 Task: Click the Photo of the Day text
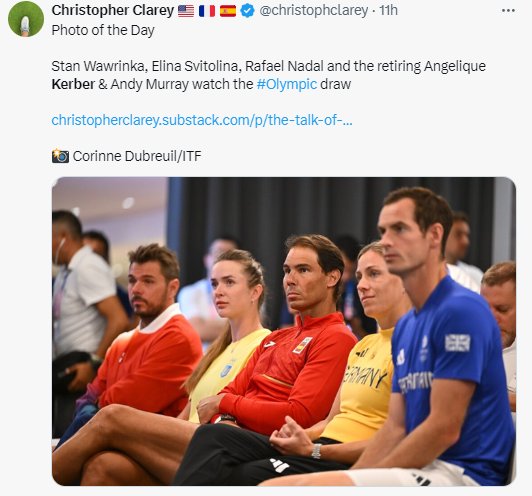(x=103, y=30)
